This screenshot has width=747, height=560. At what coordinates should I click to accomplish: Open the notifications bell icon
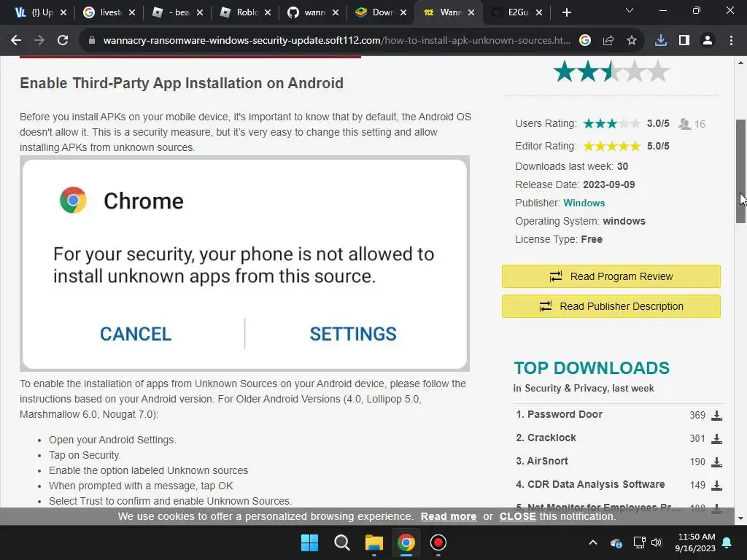[x=727, y=542]
